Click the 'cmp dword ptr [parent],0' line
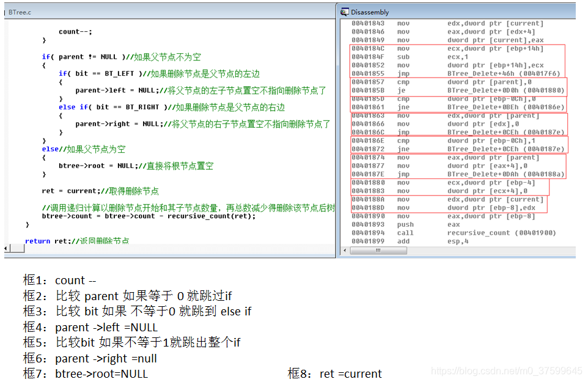The image size is (588, 382). coord(441,82)
